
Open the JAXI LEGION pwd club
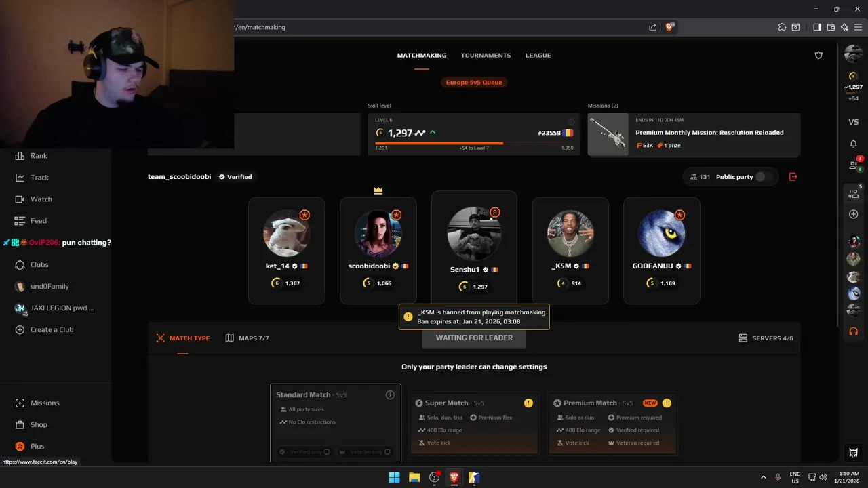(54, 308)
